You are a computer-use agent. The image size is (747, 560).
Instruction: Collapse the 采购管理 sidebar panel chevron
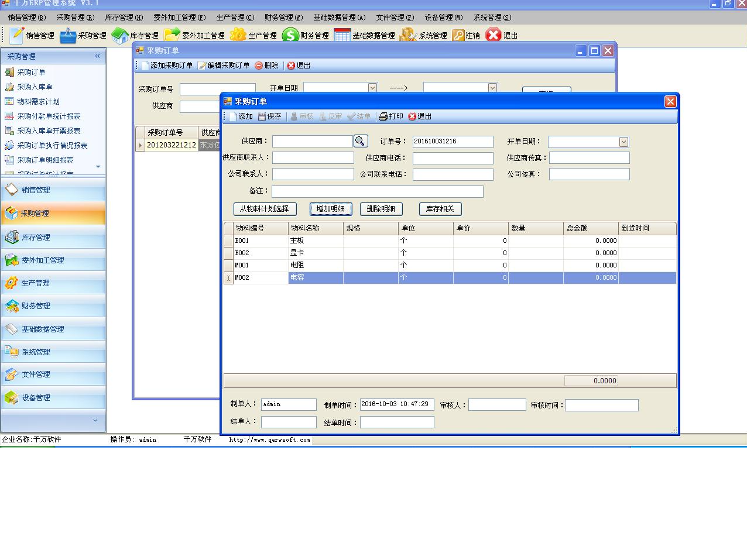(97, 56)
